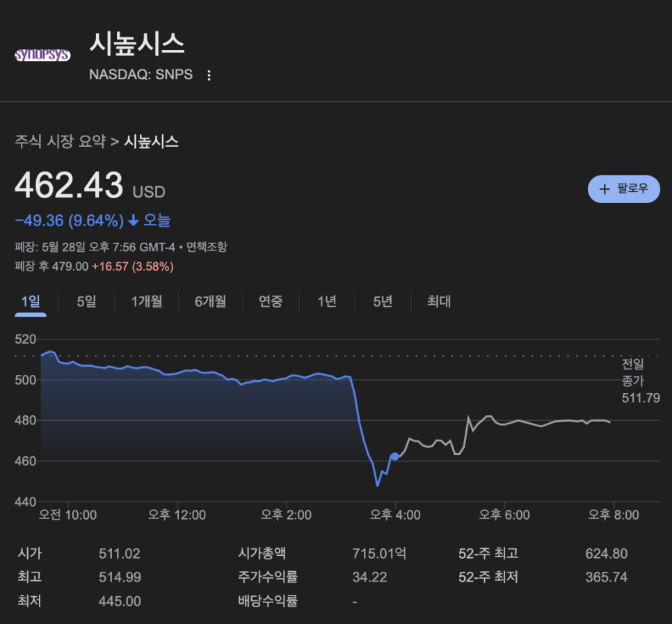Click the 시놉시스 company title
672x624 pixels.
[x=137, y=44]
